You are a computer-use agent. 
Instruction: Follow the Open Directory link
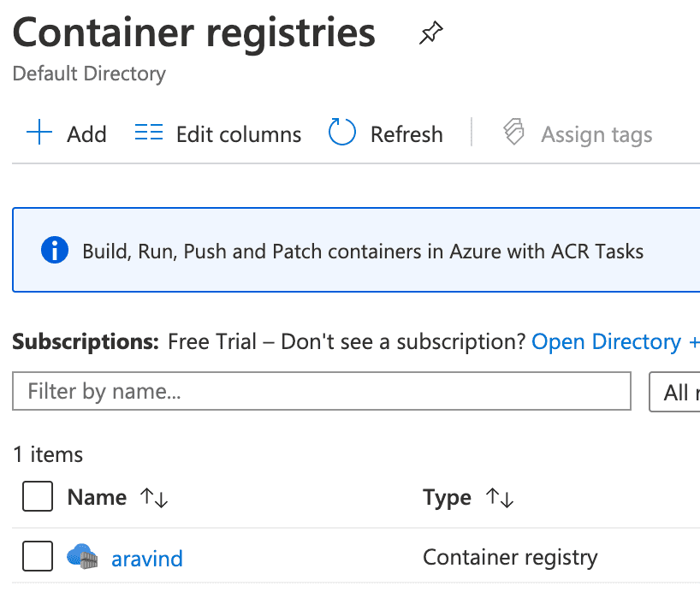tap(606, 342)
